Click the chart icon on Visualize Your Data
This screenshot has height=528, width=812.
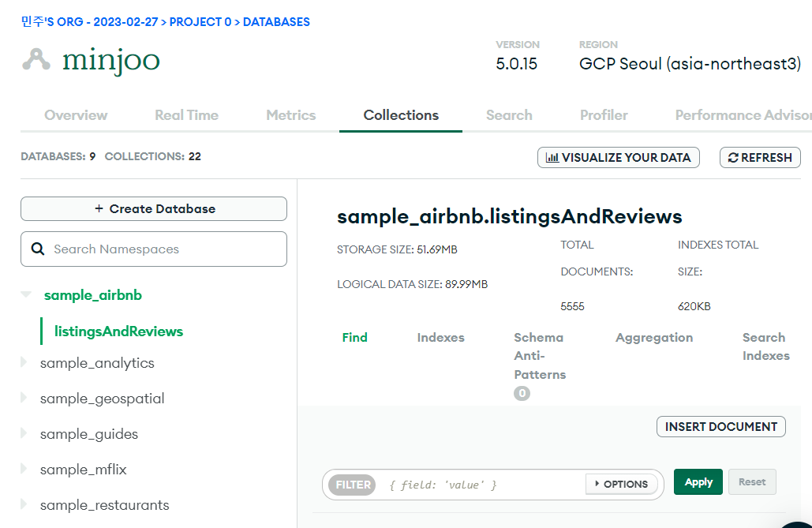click(552, 158)
